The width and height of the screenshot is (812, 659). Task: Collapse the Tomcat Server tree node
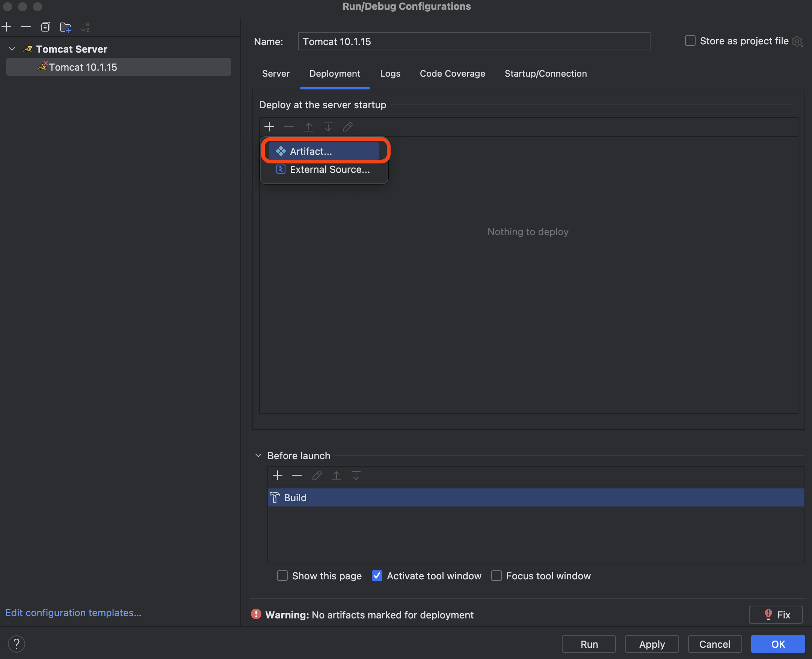(x=12, y=49)
